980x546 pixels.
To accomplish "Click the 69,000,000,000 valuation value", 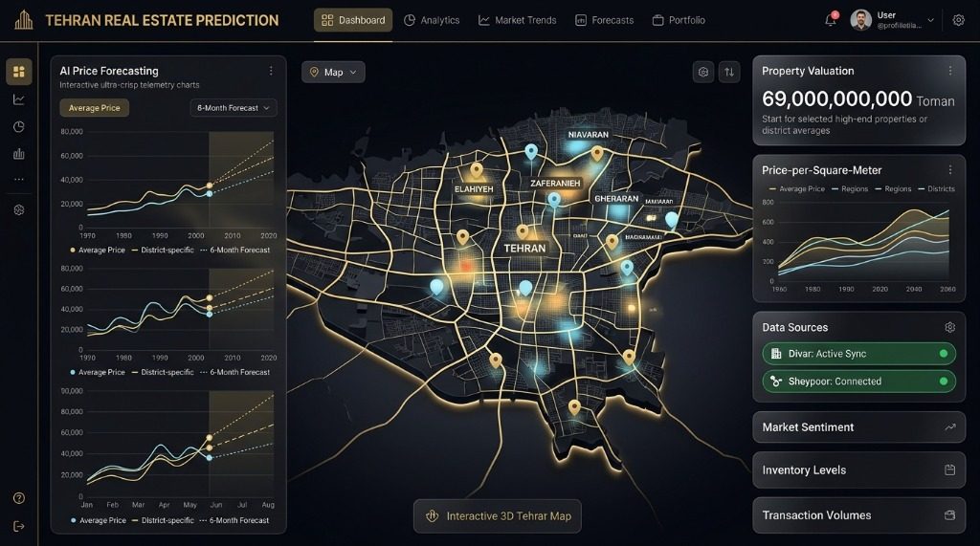I will tap(836, 98).
